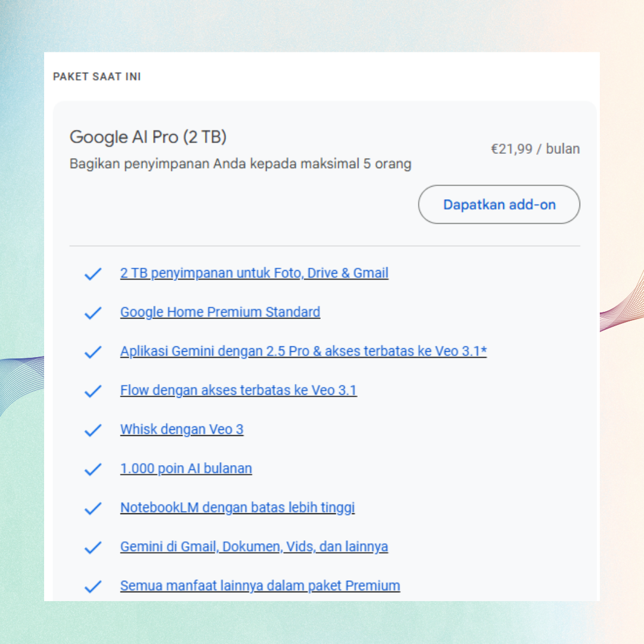Click checkmark icon beside Whisk dengan Veo 3
This screenshot has width=644, height=644.
point(93,430)
